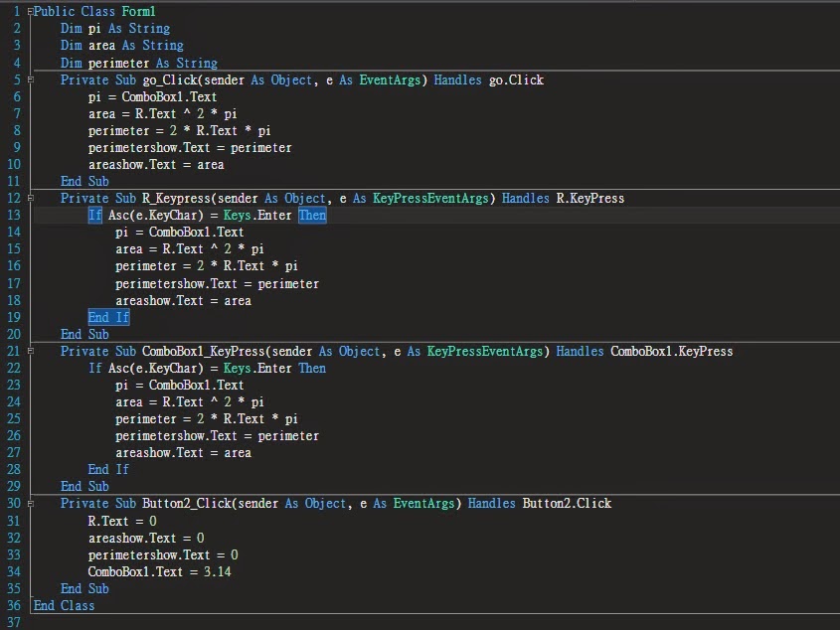This screenshot has height=630, width=840.
Task: Click 'pi = ComboBox1.Text' on line 14
Action: pos(180,233)
